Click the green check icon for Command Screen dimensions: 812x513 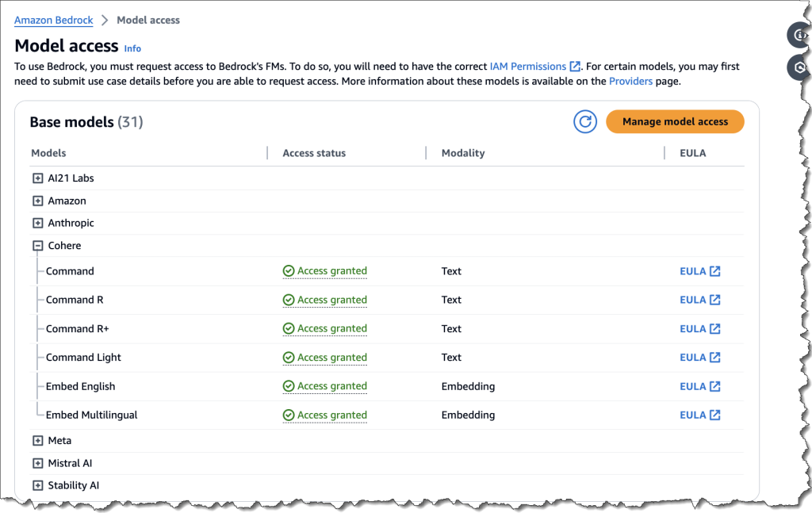[289, 270]
